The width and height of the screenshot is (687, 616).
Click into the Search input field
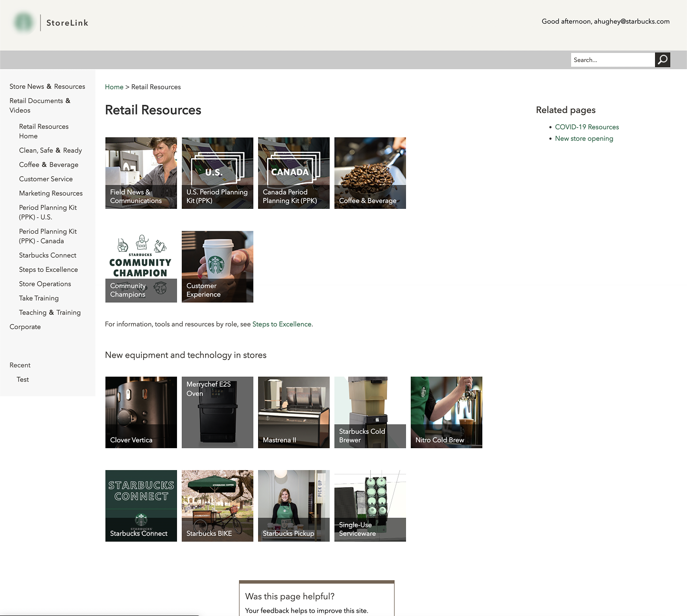pyautogui.click(x=613, y=60)
